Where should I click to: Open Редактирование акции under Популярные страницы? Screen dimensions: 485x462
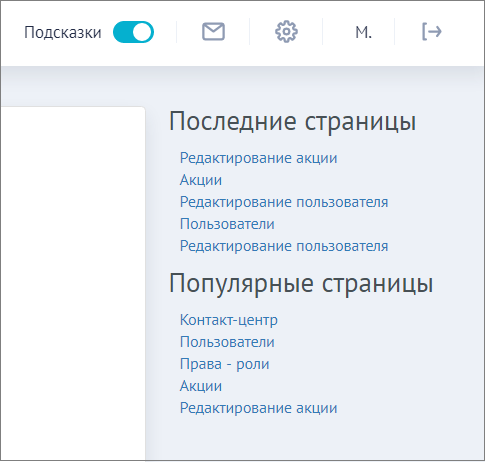coord(258,408)
